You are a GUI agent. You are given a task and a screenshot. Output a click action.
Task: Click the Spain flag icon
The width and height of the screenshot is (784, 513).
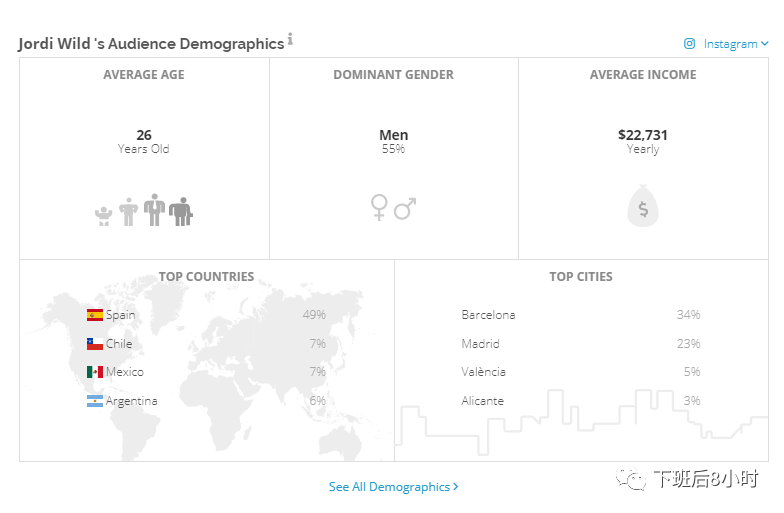pos(95,315)
